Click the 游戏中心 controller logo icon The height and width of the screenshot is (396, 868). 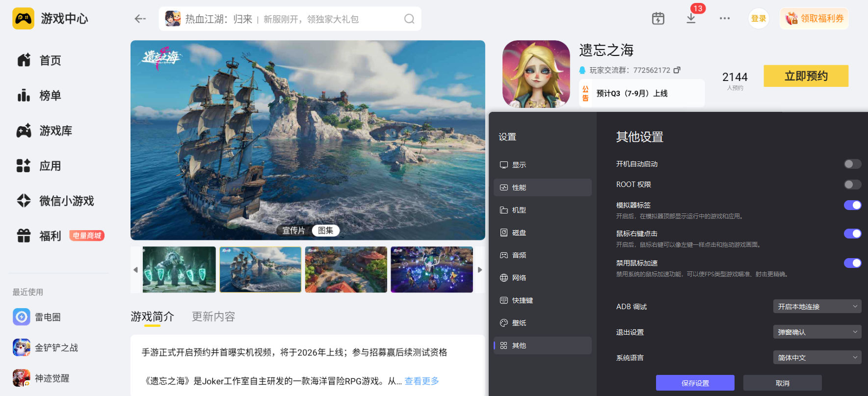click(x=23, y=19)
